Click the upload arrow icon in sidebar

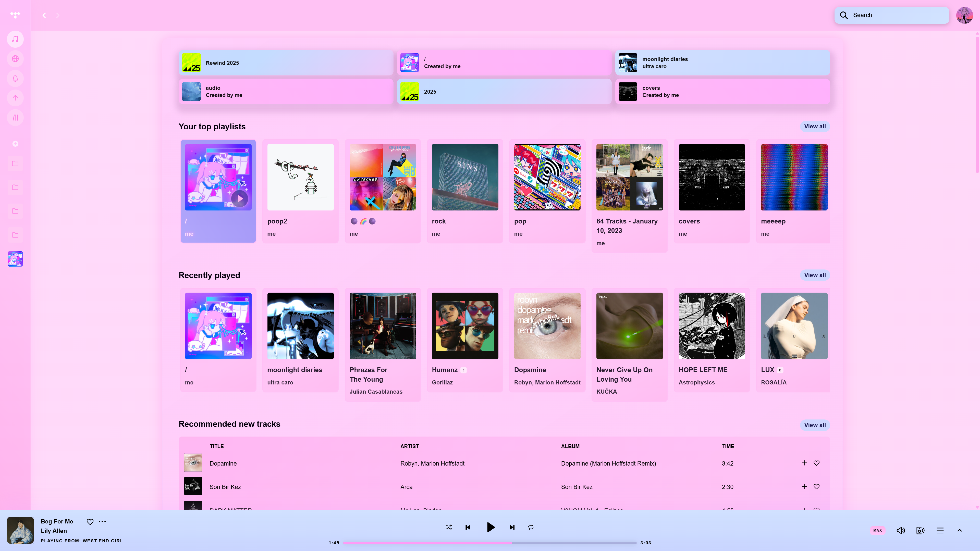[15, 98]
